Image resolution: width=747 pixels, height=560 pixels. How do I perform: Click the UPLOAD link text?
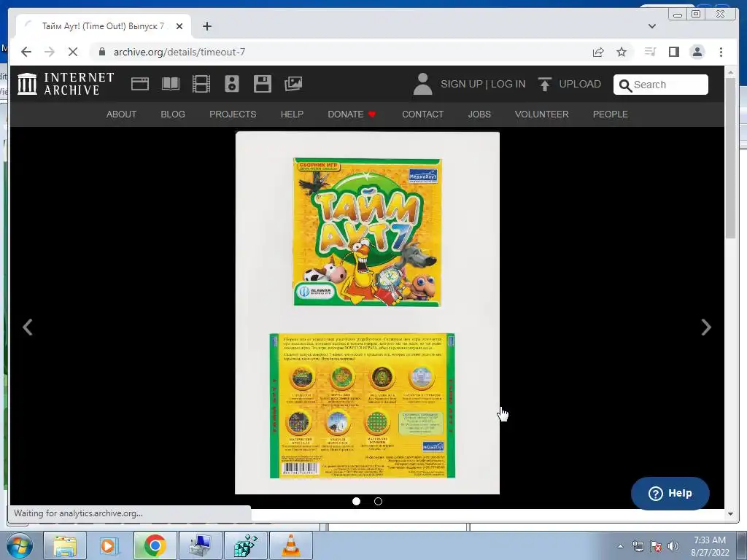tap(580, 85)
